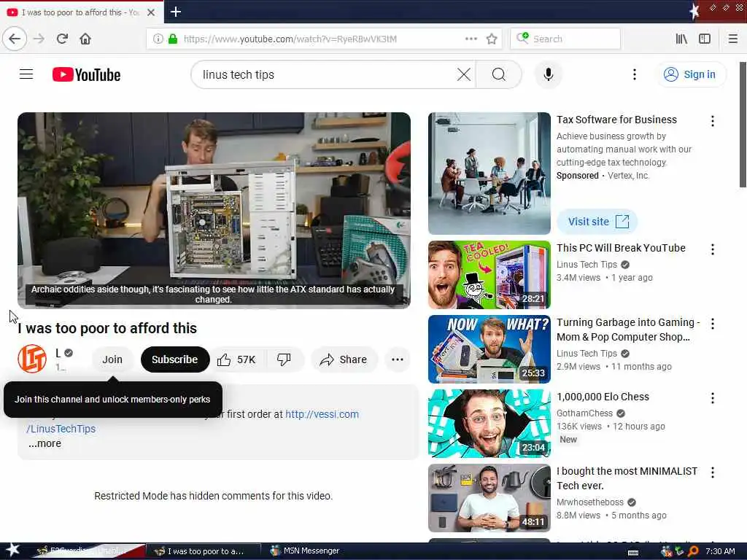Like the video with thumbs up 57K
Viewport: 747px width, 560px height.
(x=237, y=359)
